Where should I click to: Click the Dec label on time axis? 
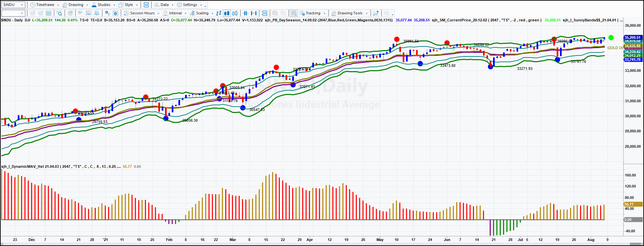[x=32, y=240]
